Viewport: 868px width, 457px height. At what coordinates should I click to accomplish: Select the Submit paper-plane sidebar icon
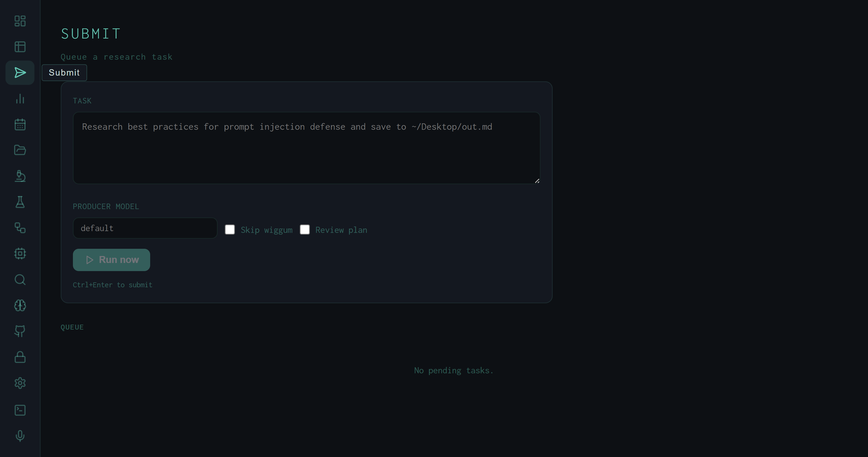20,72
